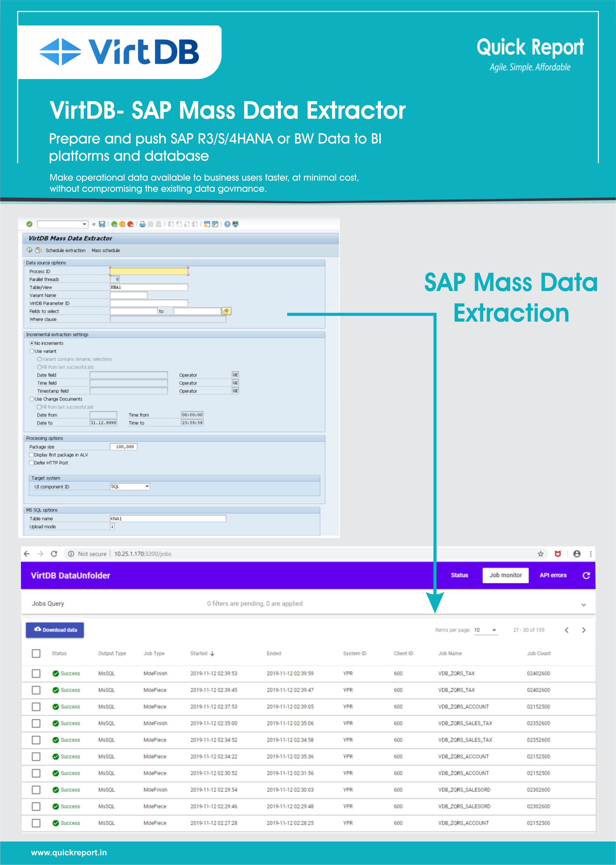Image resolution: width=616 pixels, height=865 pixels.
Task: Click the refresh icon in DataUnfolder header
Action: pyautogui.click(x=586, y=575)
